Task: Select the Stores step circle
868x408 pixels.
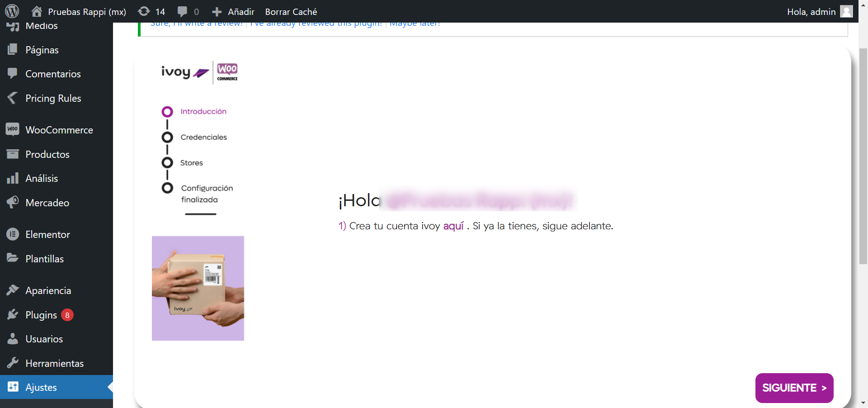Action: [x=167, y=162]
